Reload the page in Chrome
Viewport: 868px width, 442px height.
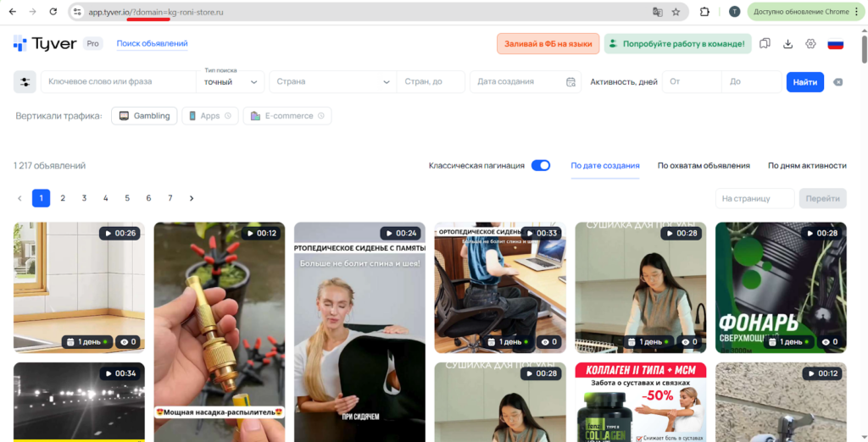(x=53, y=12)
